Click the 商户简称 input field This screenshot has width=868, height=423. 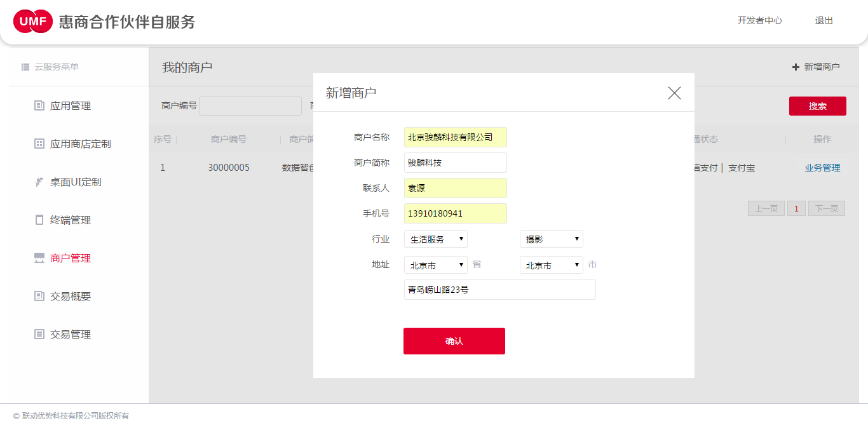(455, 163)
